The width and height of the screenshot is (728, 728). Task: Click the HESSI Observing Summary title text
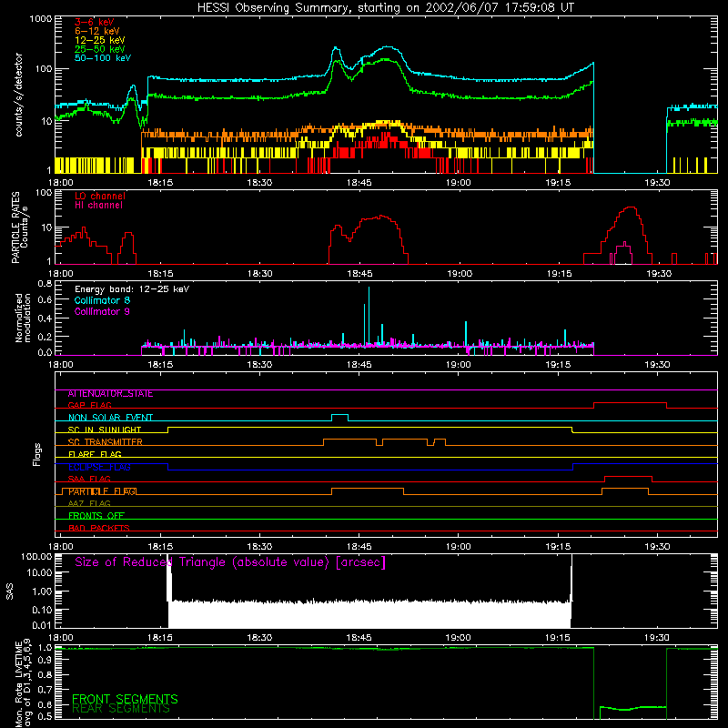click(385, 8)
